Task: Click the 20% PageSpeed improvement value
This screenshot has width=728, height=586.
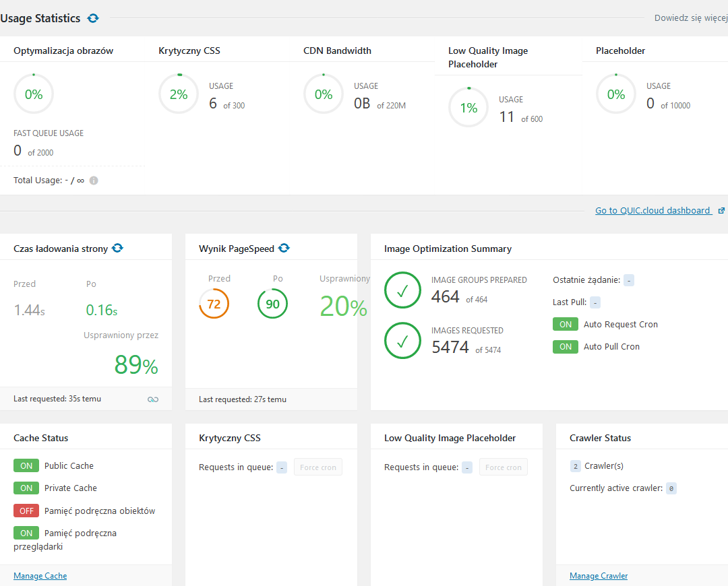Action: coord(344,306)
